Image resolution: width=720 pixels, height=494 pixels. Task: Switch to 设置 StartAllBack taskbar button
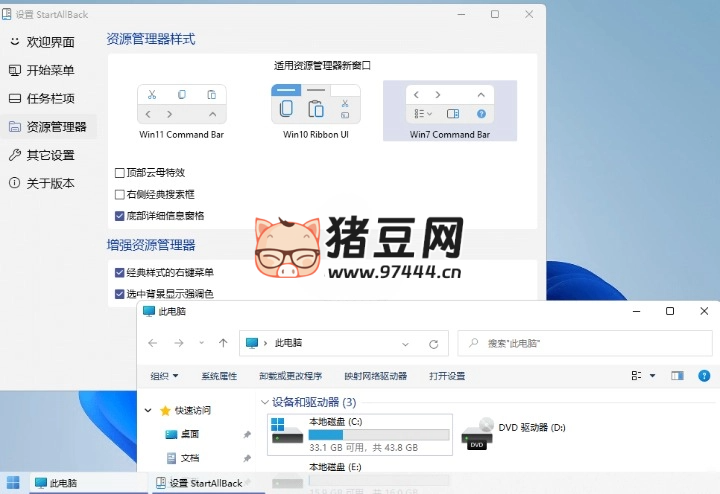point(209,483)
